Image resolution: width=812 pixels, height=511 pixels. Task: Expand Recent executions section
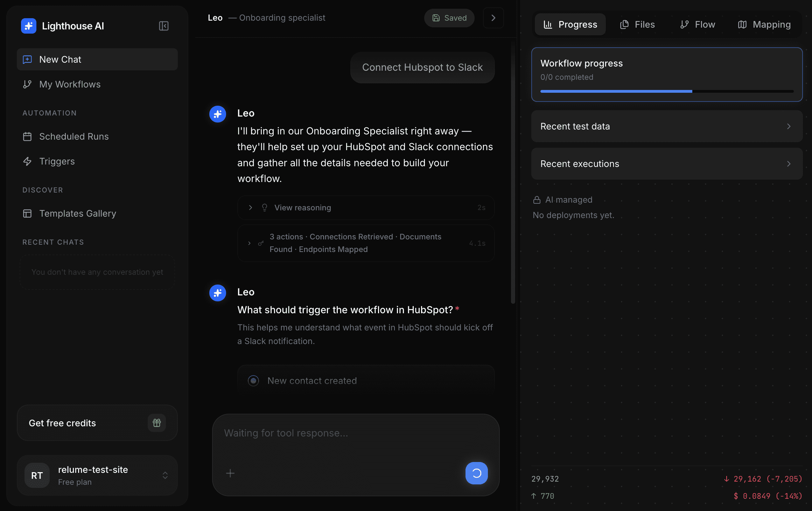667,164
